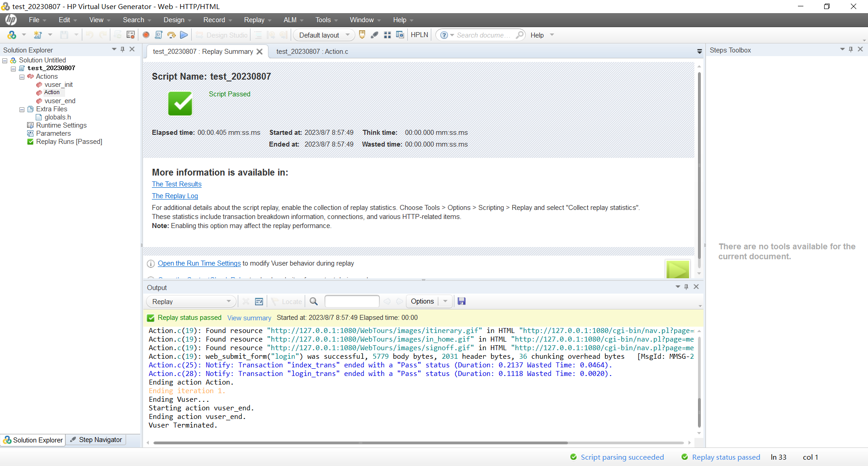Switch to the Step Navigator tab
The height and width of the screenshot is (466, 868).
click(96, 440)
